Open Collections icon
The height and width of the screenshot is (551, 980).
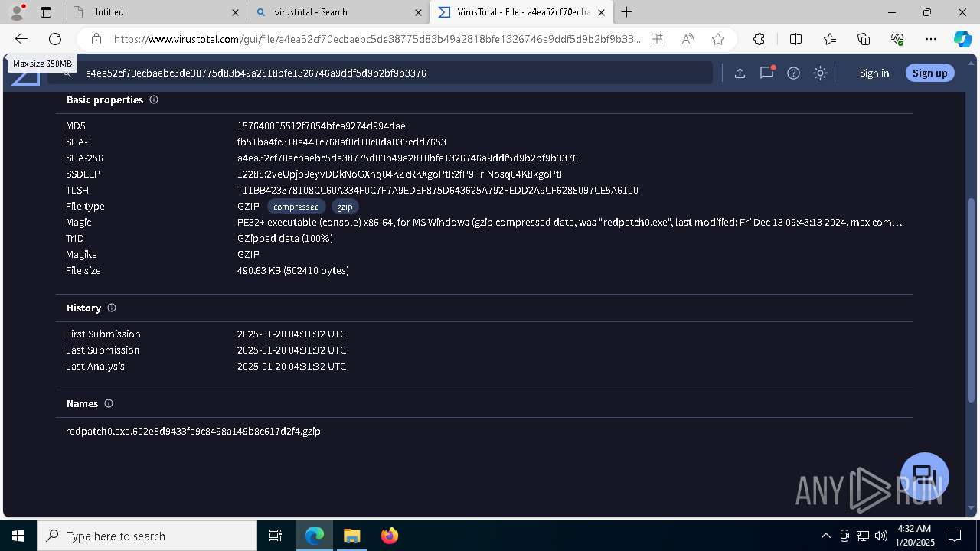click(x=864, y=39)
